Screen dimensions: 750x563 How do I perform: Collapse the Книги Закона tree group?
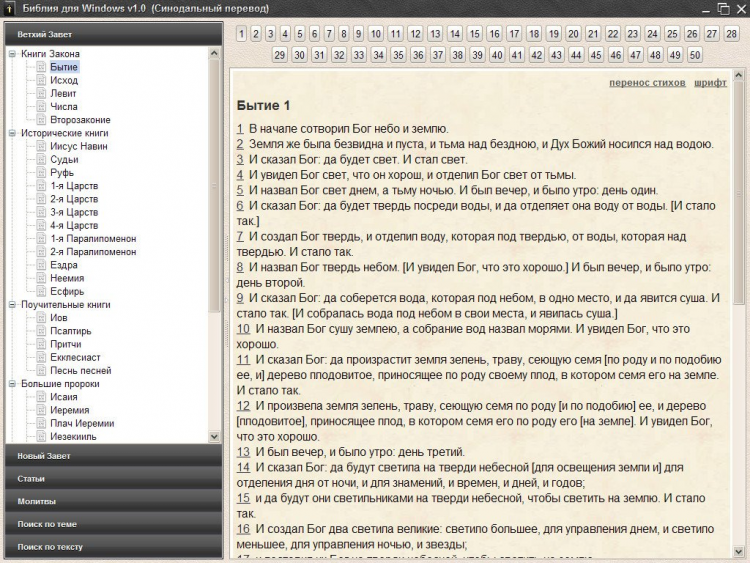12,54
